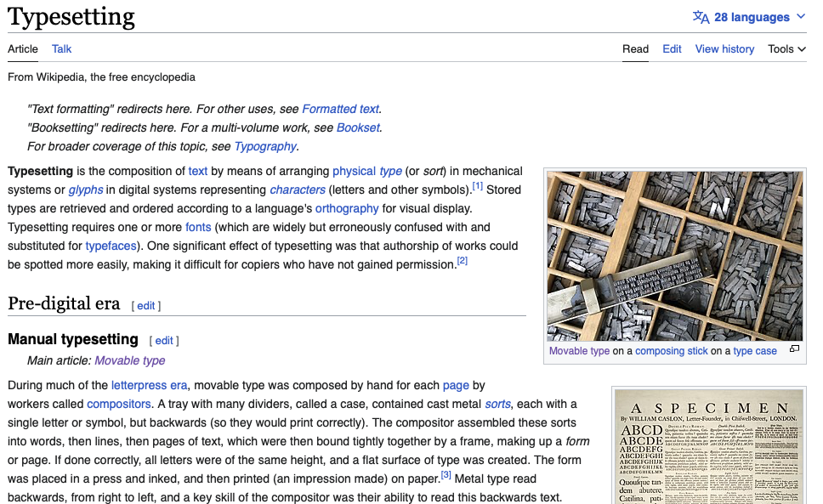Open the Caslon specimen sheet thumbnail
Viewport: 823px width, 504px height.
click(x=709, y=447)
